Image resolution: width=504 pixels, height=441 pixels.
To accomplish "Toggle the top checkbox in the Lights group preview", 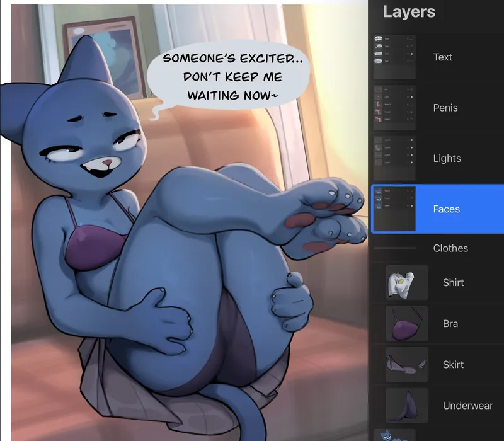I will (411, 139).
